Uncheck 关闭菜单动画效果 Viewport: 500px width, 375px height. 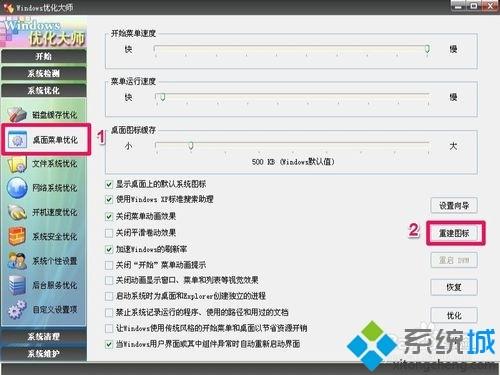click(x=109, y=216)
